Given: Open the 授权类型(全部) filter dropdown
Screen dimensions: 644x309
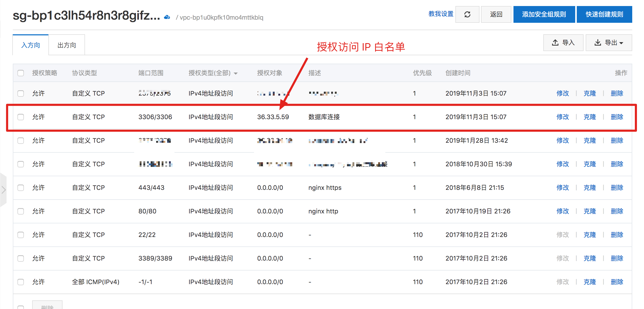Looking at the screenshot, I should pyautogui.click(x=236, y=73).
